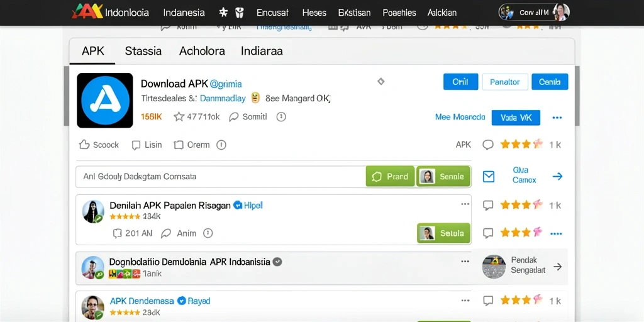Click the blue A app icon thumbnail
Image resolution: width=644 pixels, height=322 pixels.
point(105,100)
